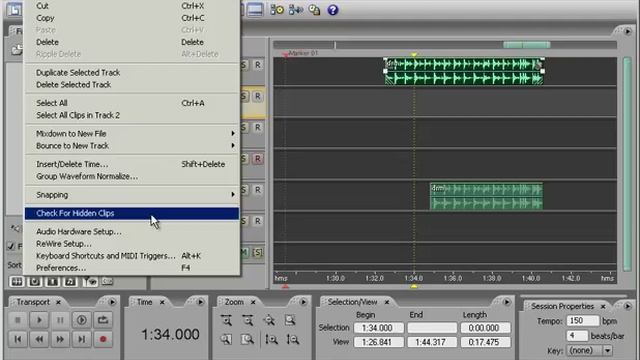Toggle the R button on track 5
This screenshot has height=360, width=640.
pyautogui.click(x=258, y=190)
